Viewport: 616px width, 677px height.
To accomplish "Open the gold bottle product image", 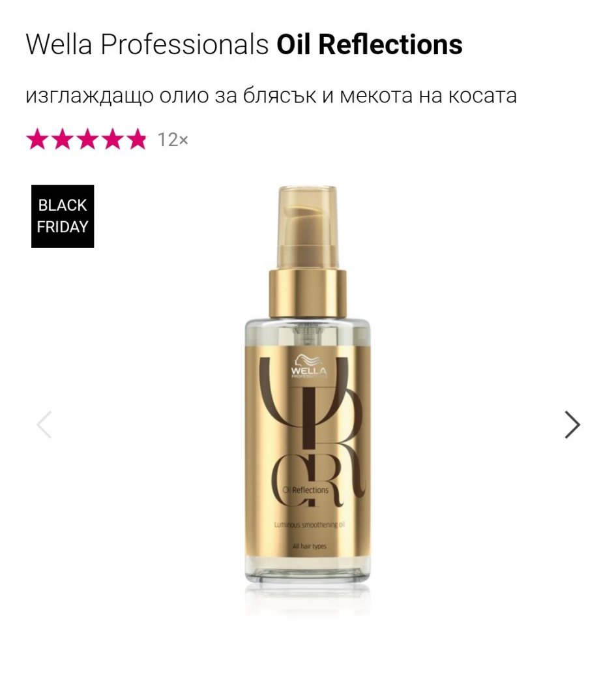I will 308,384.
